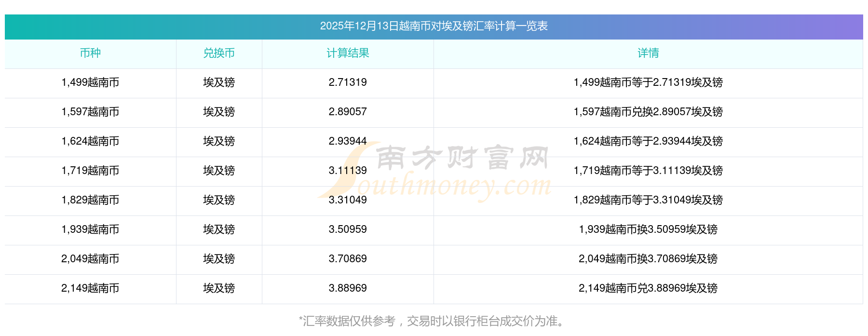Select the 2,049越南币 cell
The image size is (868, 336).
click(90, 259)
